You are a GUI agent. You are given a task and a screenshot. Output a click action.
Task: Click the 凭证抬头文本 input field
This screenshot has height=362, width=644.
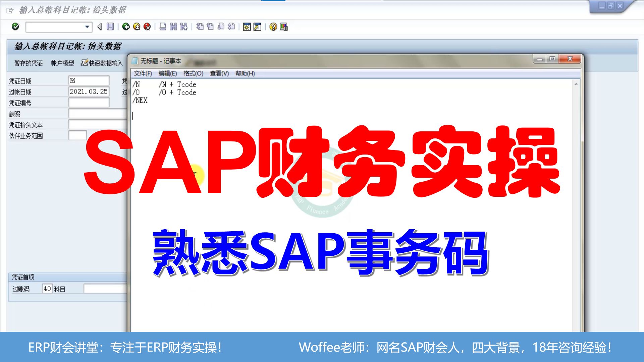tap(98, 125)
